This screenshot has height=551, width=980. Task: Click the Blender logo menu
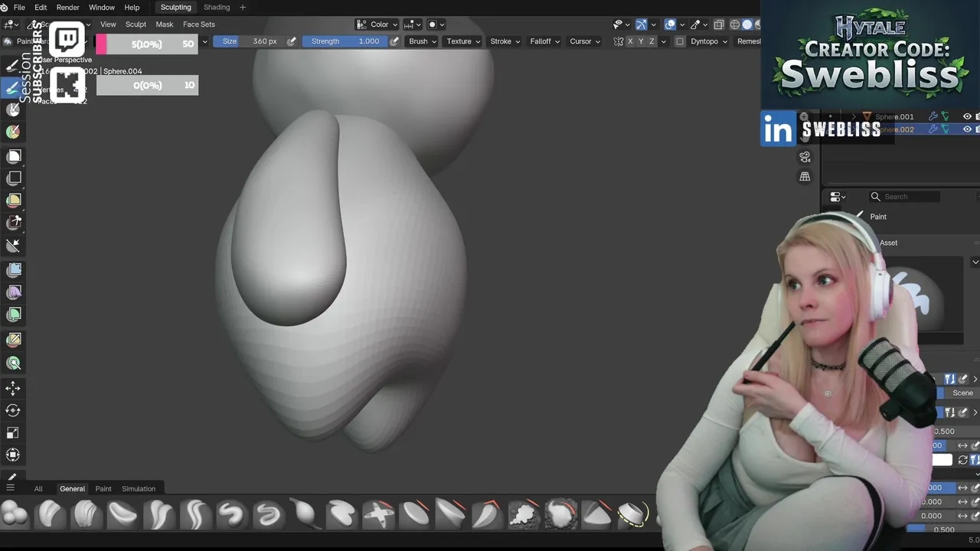coord(5,8)
